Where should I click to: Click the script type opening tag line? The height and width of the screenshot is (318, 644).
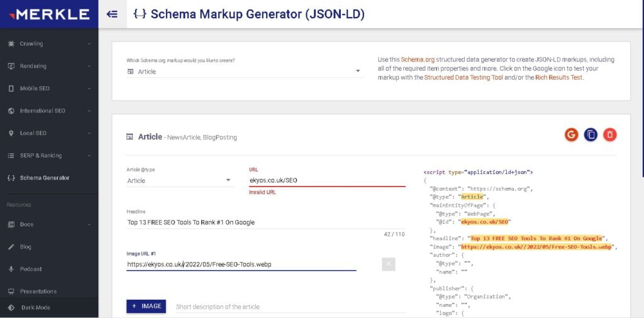coord(478,172)
